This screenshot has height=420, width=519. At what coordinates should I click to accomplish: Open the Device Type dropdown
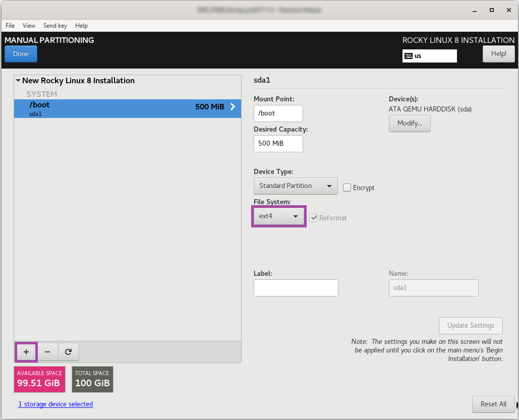[x=296, y=186]
